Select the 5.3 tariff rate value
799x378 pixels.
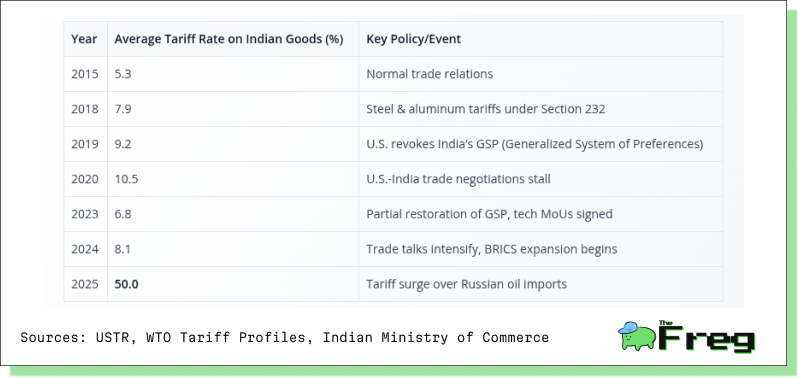[123, 74]
